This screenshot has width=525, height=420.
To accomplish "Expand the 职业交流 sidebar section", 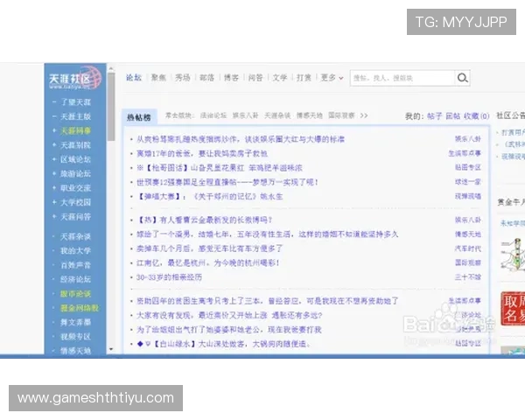I will point(54,188).
